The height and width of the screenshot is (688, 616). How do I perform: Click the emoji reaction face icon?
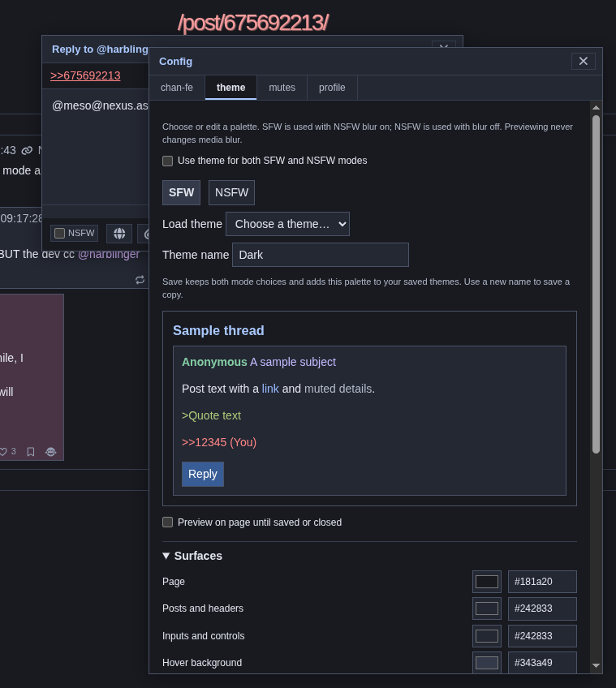(51, 451)
